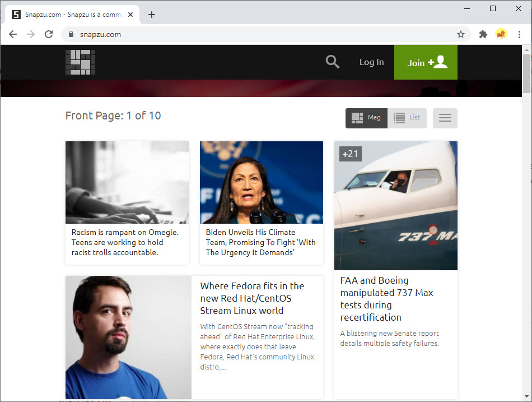Open the Biden climate team photo
This screenshot has height=402, width=532.
click(262, 182)
